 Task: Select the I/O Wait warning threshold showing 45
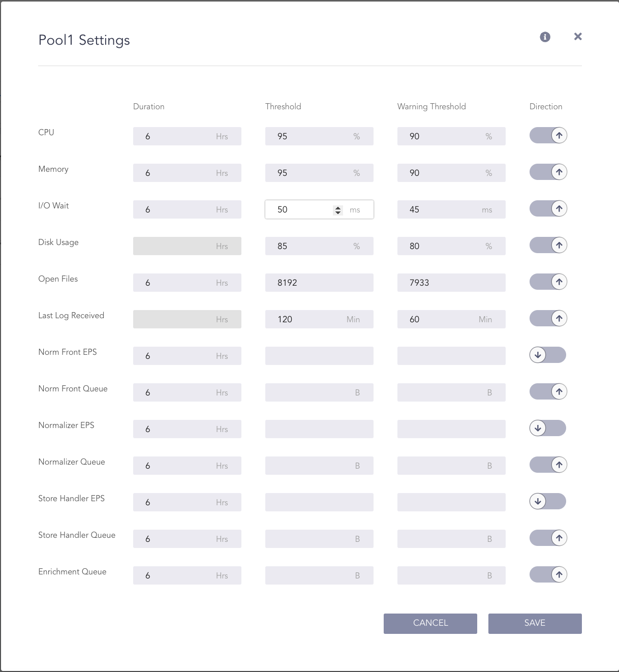coord(451,209)
